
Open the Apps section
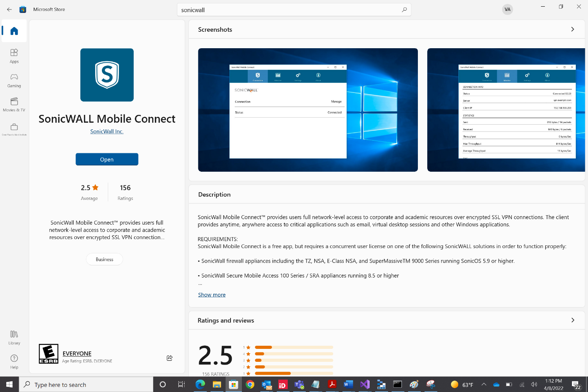click(x=14, y=56)
